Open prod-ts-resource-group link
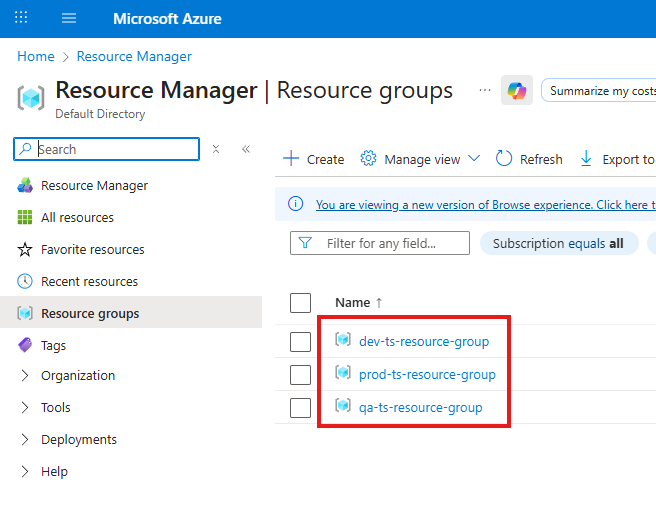 (x=427, y=374)
